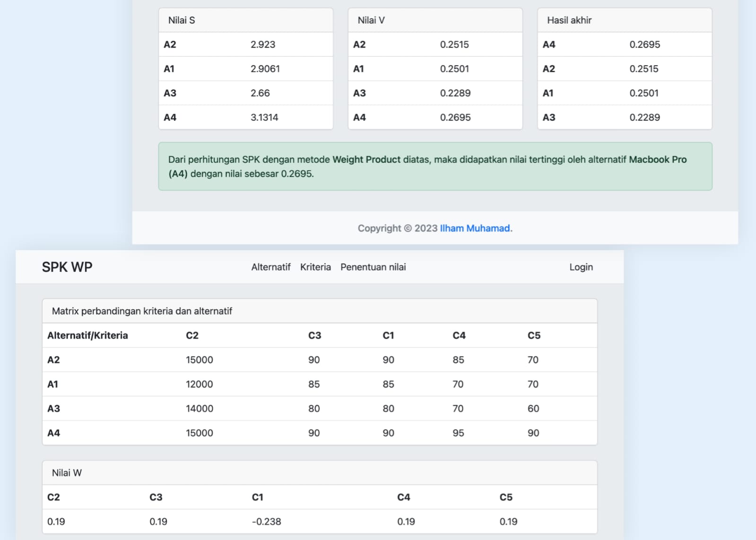Select the -0.238 weight value
The width and height of the screenshot is (756, 540).
[266, 522]
